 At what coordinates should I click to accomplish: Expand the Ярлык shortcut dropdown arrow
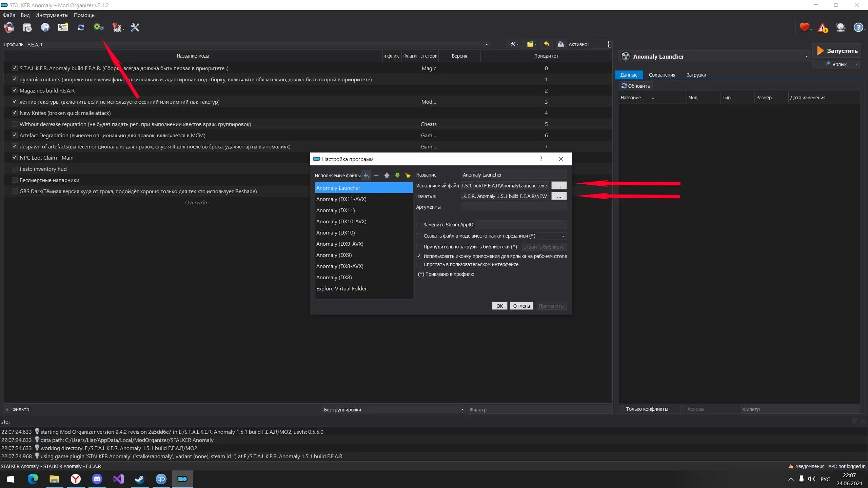tap(856, 64)
